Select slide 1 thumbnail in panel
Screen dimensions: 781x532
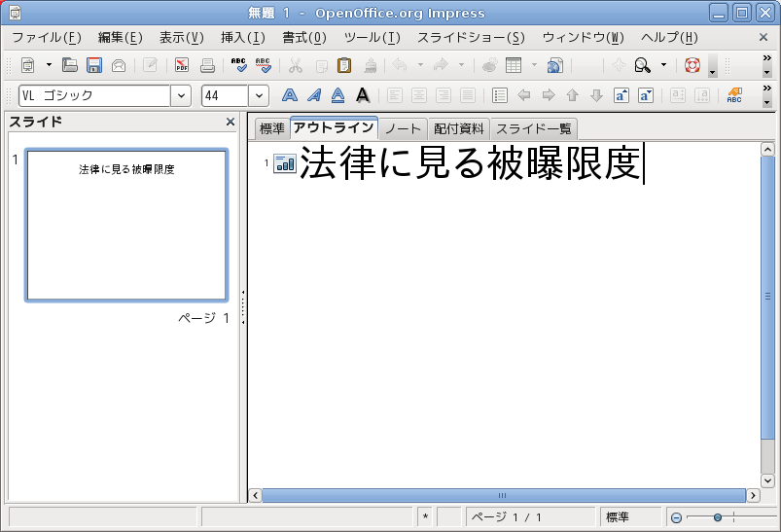point(126,225)
